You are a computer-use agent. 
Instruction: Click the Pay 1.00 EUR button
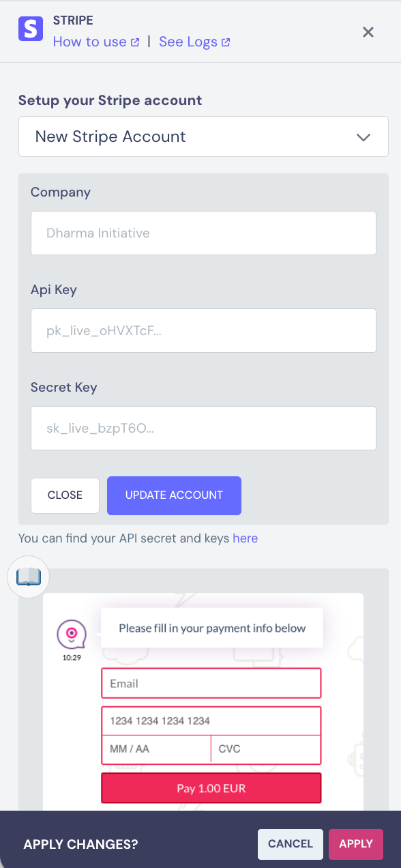pos(211,788)
